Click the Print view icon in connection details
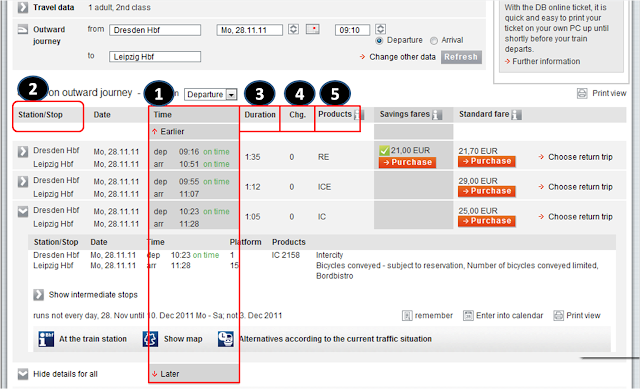The height and width of the screenshot is (389, 640). coord(558,315)
